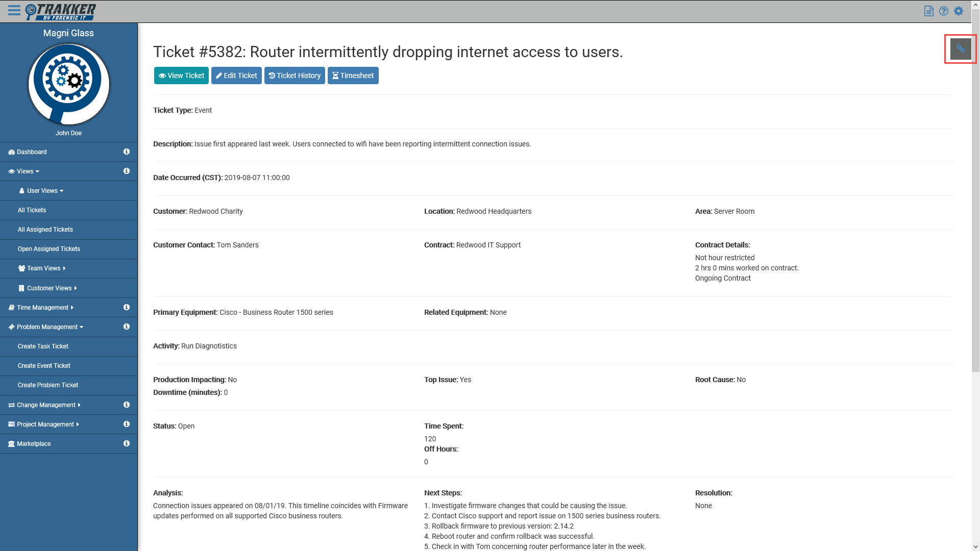Toggle the hamburger menu icon
The height and width of the screenshot is (551, 980).
point(14,11)
